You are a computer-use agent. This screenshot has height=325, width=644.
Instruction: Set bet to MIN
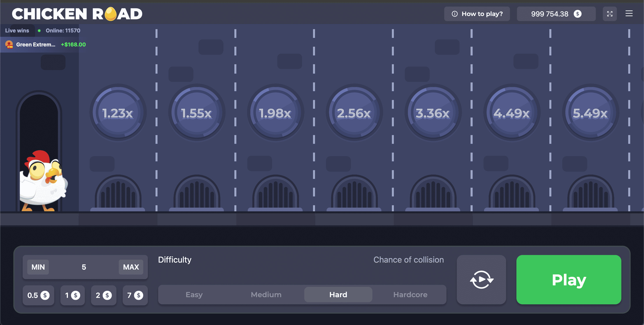click(38, 267)
